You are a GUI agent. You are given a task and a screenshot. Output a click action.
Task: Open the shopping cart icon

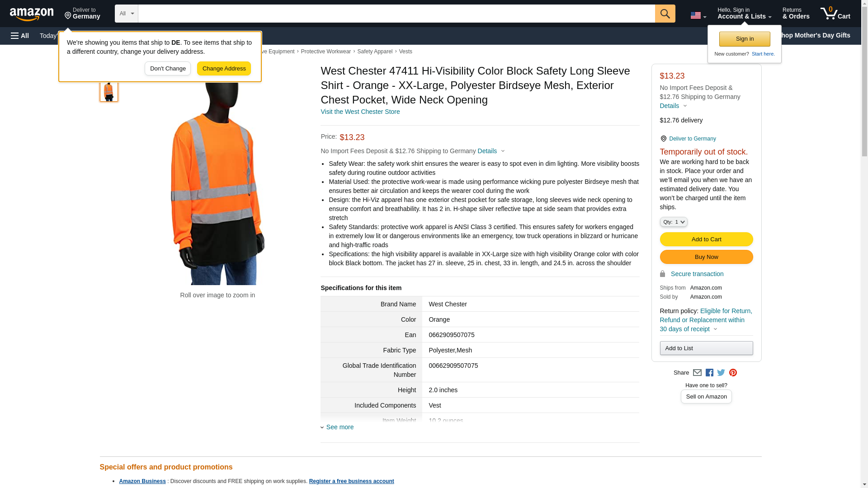835,14
